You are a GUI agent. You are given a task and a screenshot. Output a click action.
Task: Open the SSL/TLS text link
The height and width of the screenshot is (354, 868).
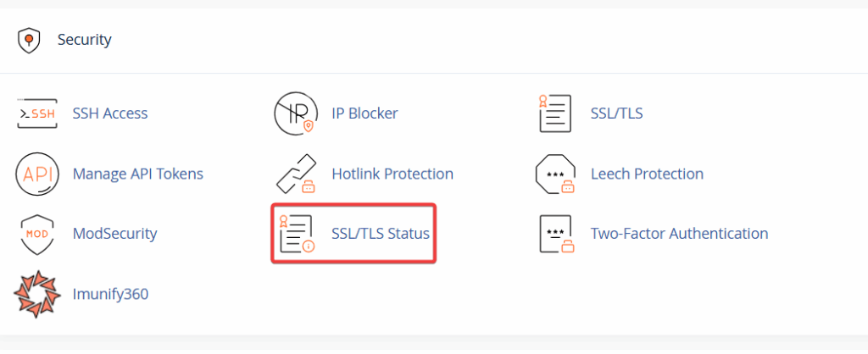point(616,113)
